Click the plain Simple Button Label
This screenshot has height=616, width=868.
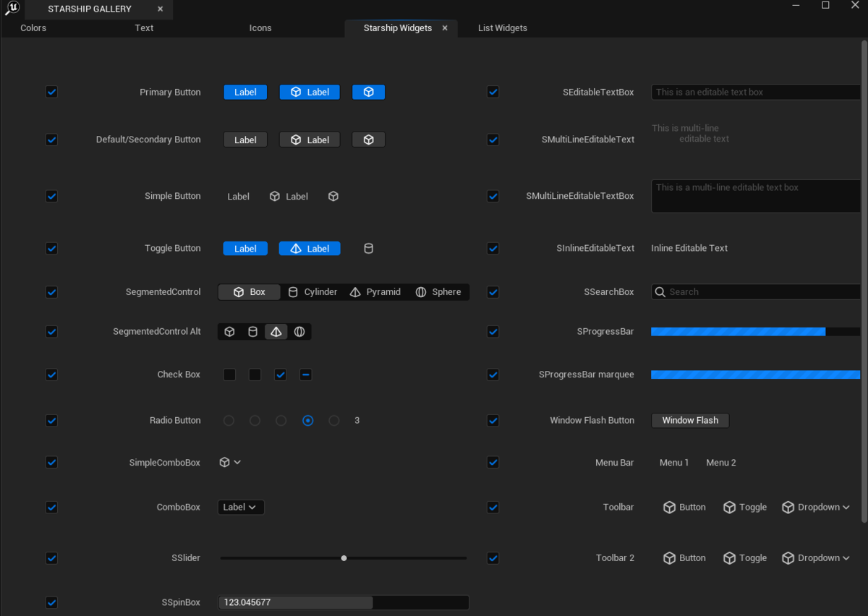click(x=239, y=196)
